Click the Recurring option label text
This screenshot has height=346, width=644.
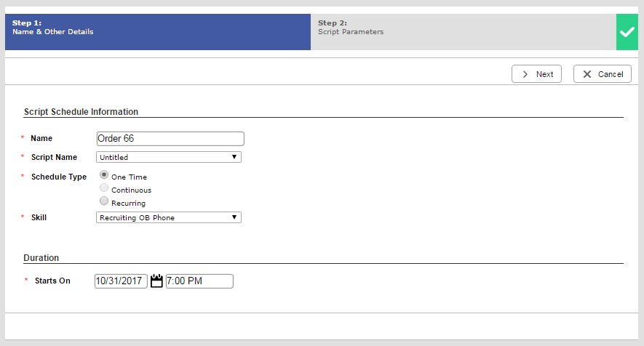pyautogui.click(x=128, y=204)
